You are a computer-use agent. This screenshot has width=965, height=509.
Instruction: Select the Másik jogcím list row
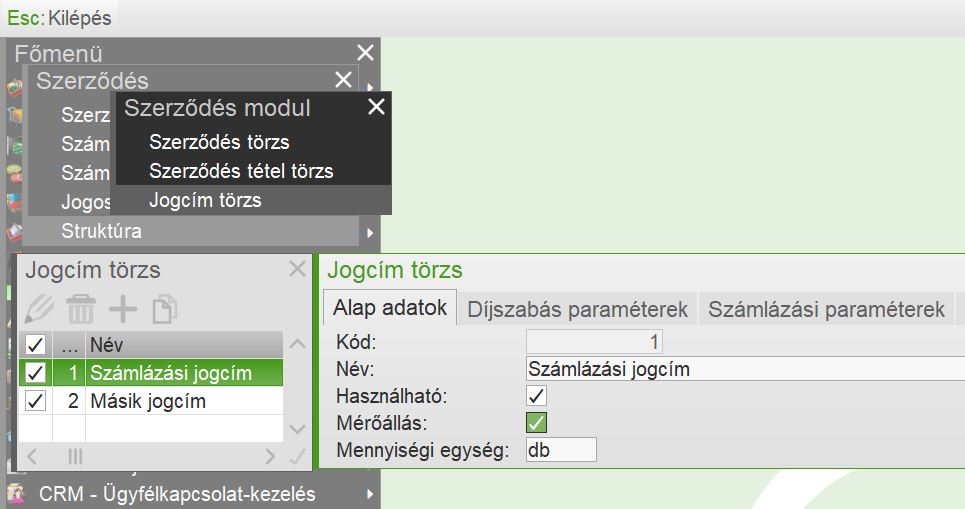click(x=151, y=401)
